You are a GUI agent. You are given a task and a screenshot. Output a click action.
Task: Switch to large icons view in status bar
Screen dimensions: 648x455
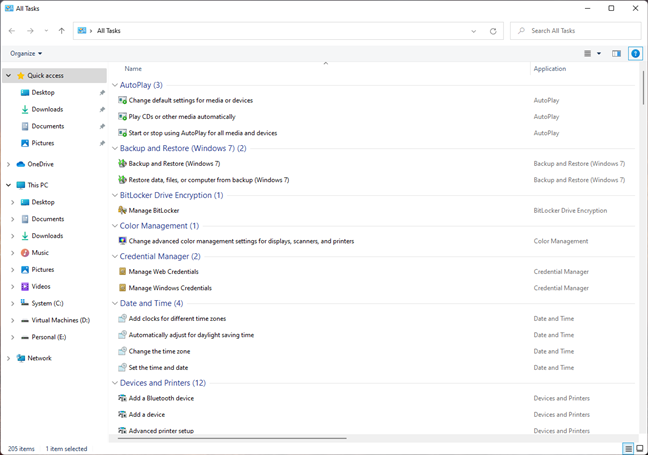tap(638, 449)
